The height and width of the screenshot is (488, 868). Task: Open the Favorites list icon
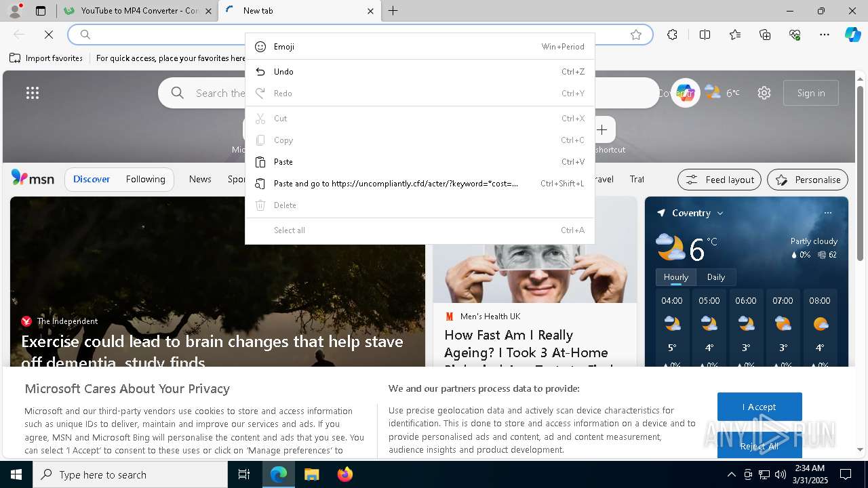click(x=735, y=35)
